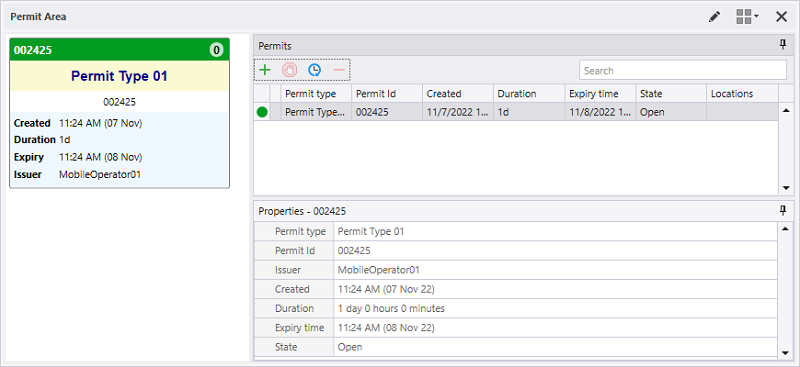Pin the Permits panel
This screenshot has height=367, width=800.
click(x=783, y=45)
